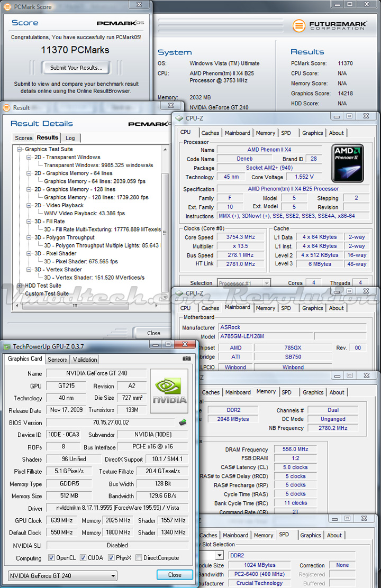Select the Graphics tab in the CPU-Z CPU window
The image size is (381, 588).
point(313,133)
